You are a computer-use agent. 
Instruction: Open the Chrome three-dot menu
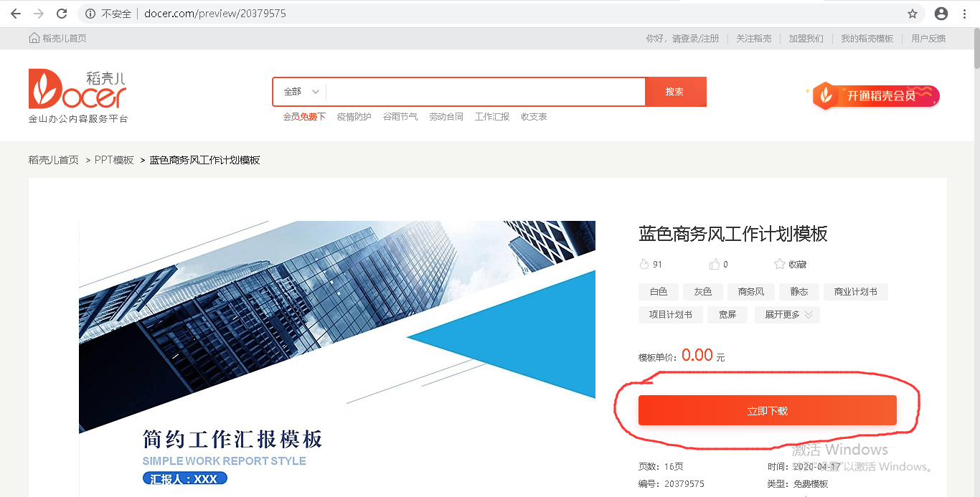[x=965, y=13]
